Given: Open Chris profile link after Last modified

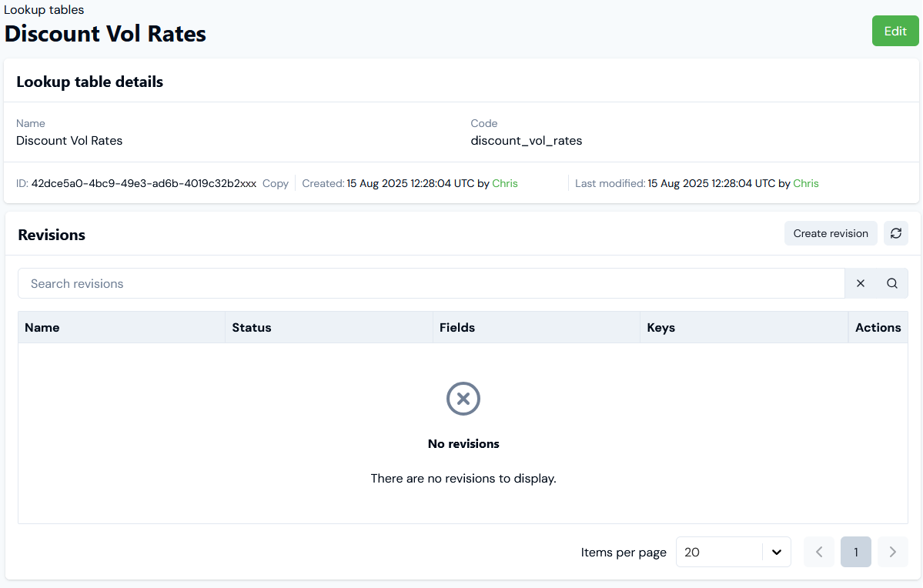Looking at the screenshot, I should pos(805,183).
